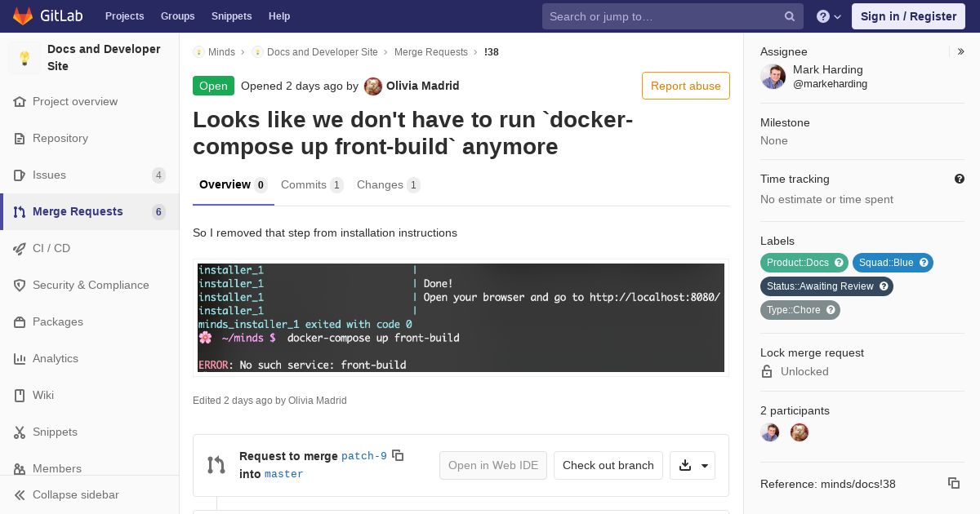Open the Projects top menu
This screenshot has height=514, width=980.
(124, 16)
